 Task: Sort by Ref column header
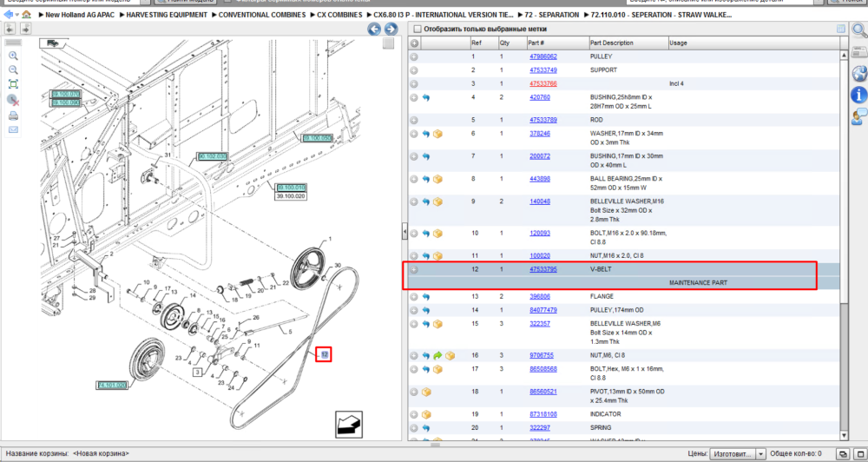point(483,43)
